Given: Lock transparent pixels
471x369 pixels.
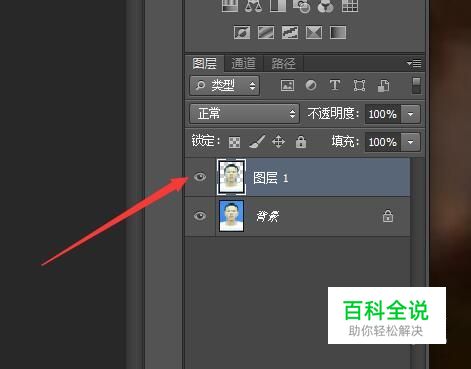Looking at the screenshot, I should point(234,142).
